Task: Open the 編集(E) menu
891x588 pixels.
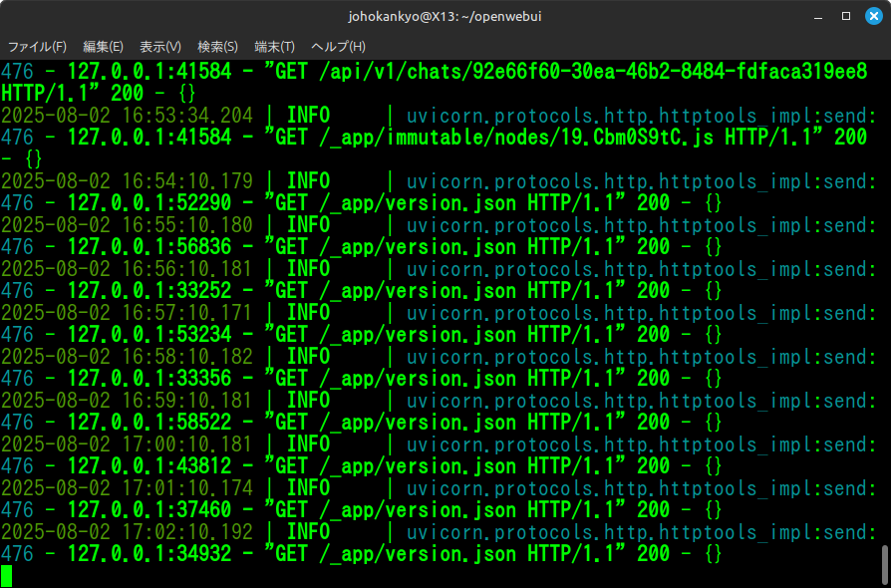Action: (x=103, y=47)
